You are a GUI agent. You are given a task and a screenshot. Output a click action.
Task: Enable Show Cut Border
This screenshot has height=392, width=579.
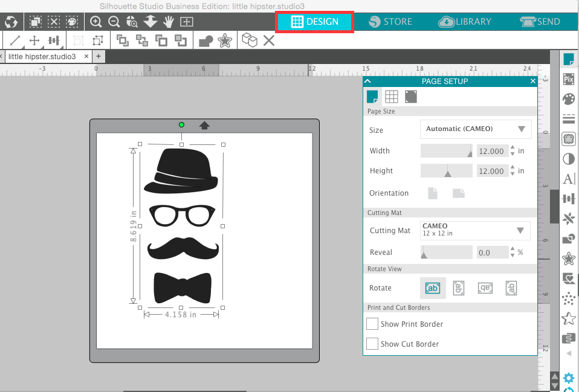click(x=372, y=344)
